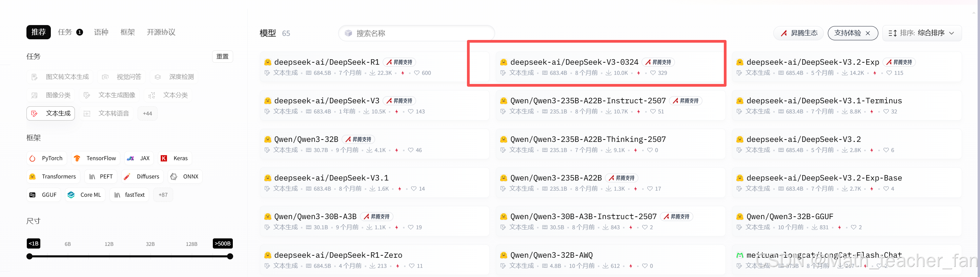Screen dimensions: 980x277
Task: Click the red 昇腾 logo in 昇腾生态
Action: coord(784,33)
